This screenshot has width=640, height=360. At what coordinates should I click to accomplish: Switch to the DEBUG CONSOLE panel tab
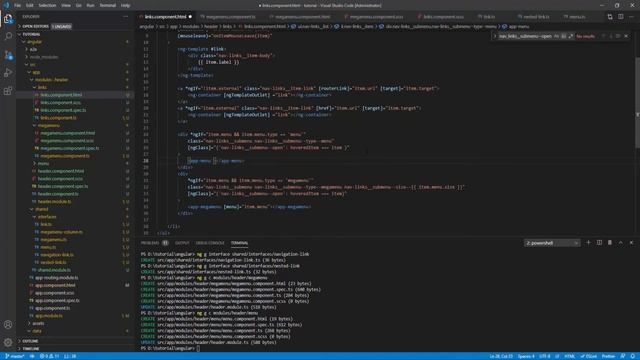(x=210, y=243)
